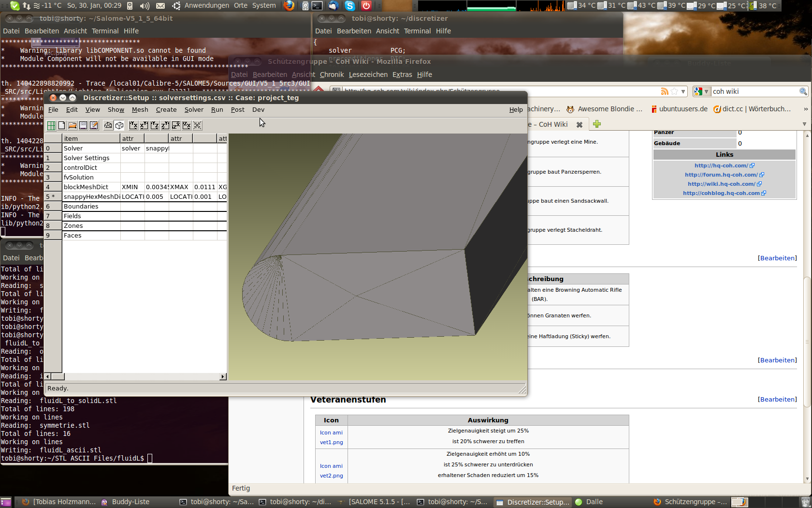Viewport: 812px width, 508px height.
Task: Click the RSS feed icon in Firefox address bar
Action: (x=665, y=91)
